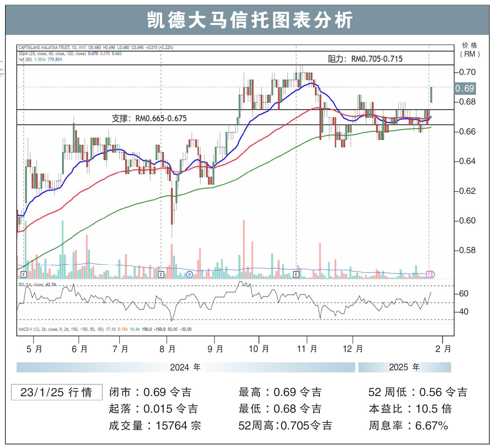The height and width of the screenshot is (448, 495).
Task: Click the 7 月 month label
Action: 120,349
